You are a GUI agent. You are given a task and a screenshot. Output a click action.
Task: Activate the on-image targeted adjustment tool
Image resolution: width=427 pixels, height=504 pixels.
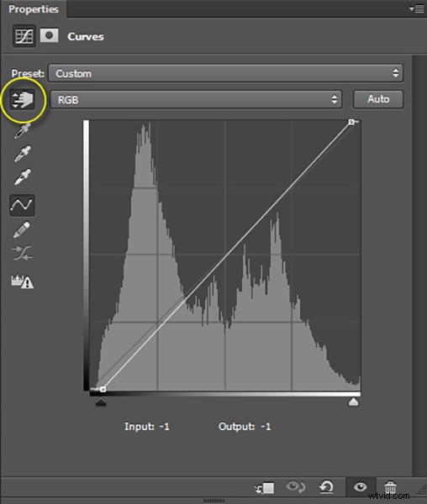[23, 100]
